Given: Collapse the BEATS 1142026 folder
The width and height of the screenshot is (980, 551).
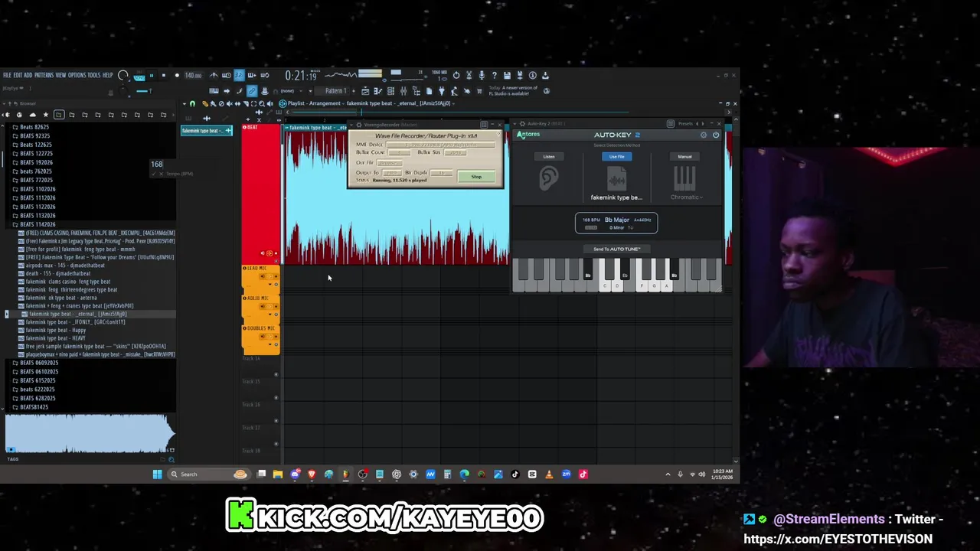Looking at the screenshot, I should tap(36, 224).
